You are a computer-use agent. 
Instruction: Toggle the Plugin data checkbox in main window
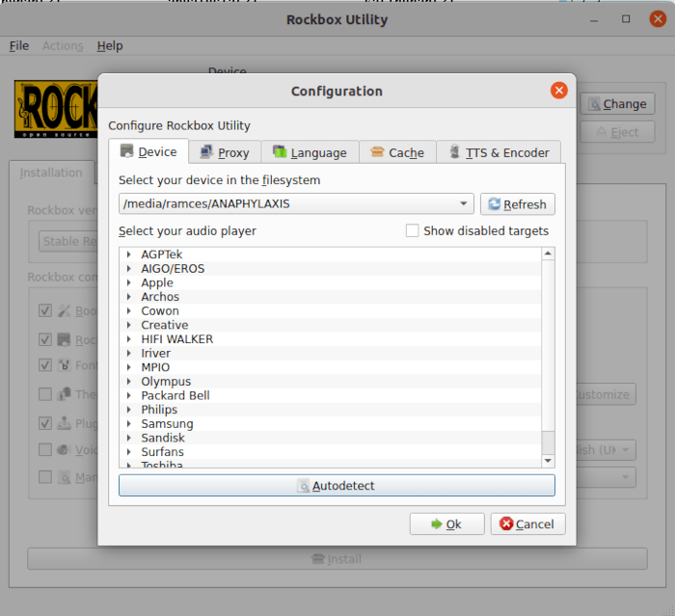[45, 423]
